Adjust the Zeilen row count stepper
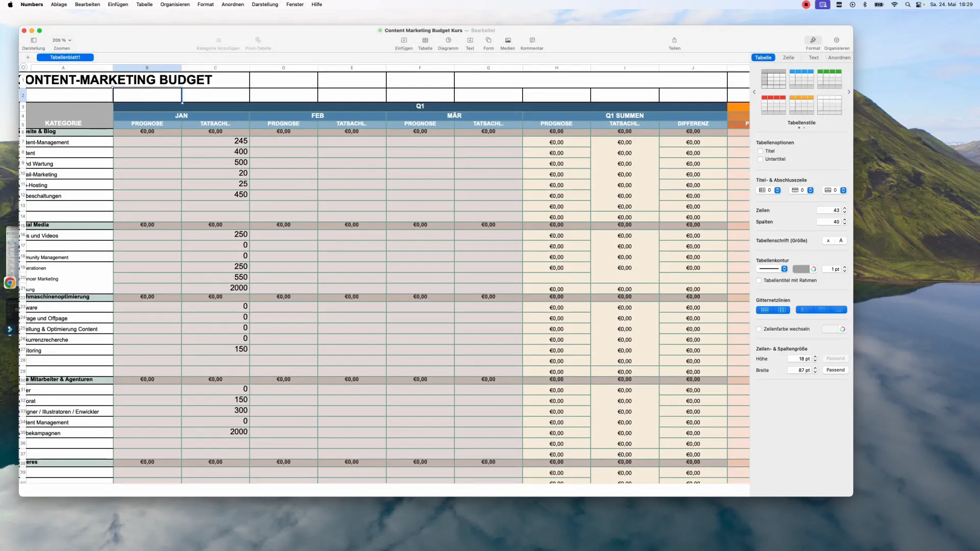 pyautogui.click(x=844, y=210)
